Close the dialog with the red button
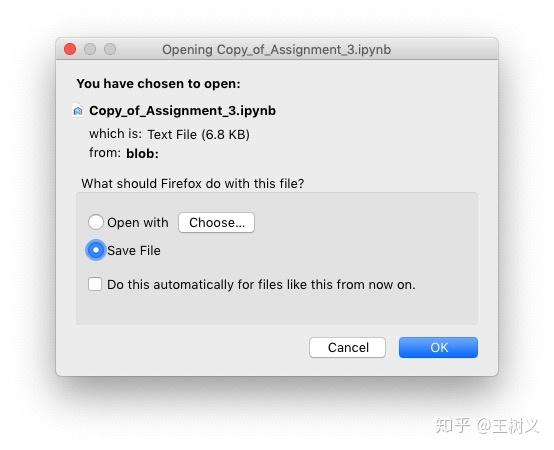The height and width of the screenshot is (450, 554). 70,49
